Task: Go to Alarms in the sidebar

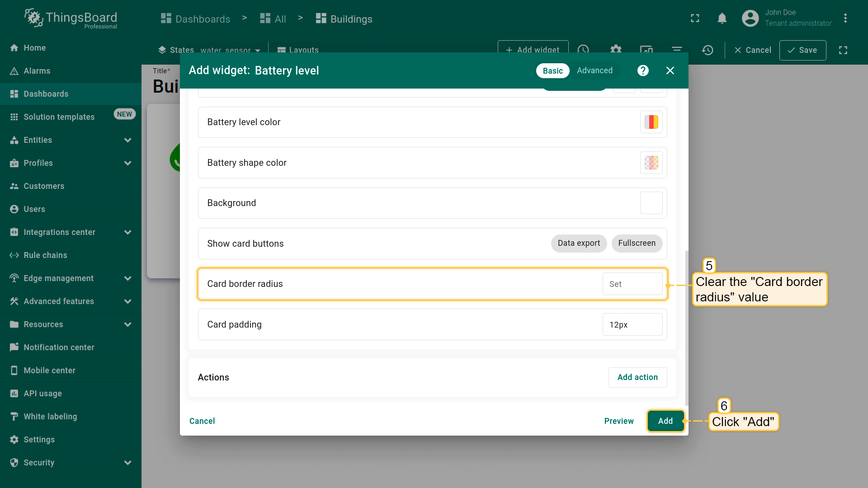Action: pyautogui.click(x=37, y=71)
